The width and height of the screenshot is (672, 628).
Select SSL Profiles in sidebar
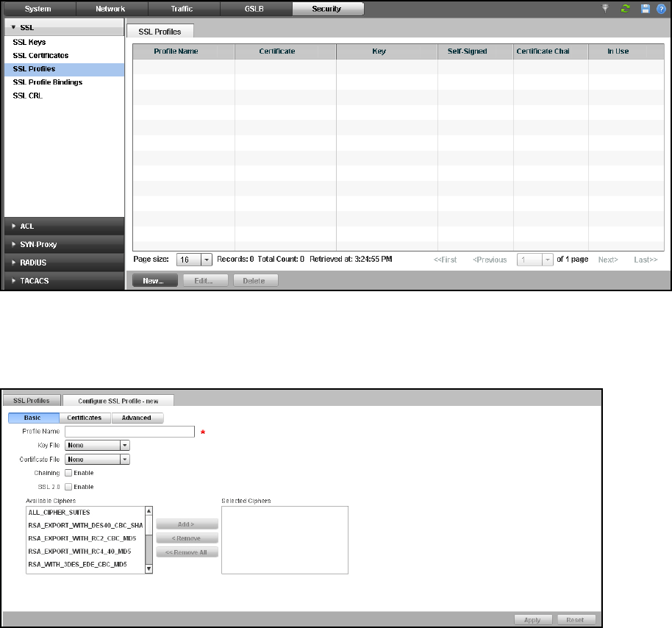(x=64, y=69)
